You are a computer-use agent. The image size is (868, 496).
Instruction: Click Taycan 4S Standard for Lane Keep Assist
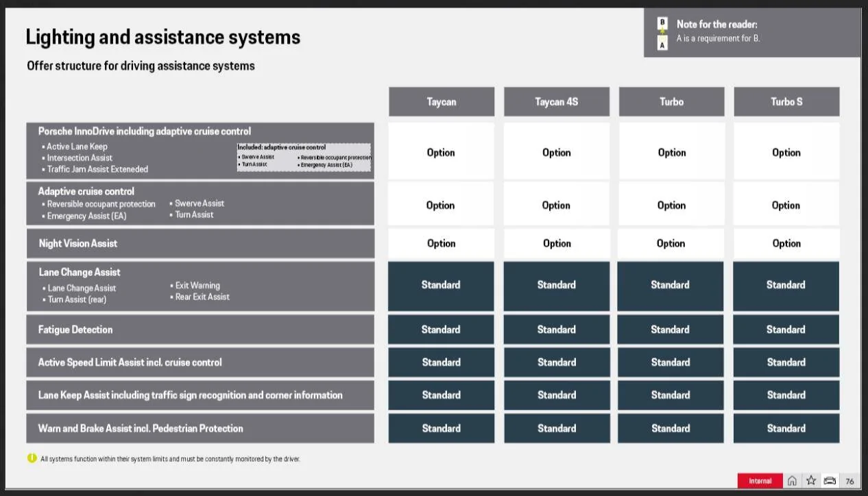[557, 395]
